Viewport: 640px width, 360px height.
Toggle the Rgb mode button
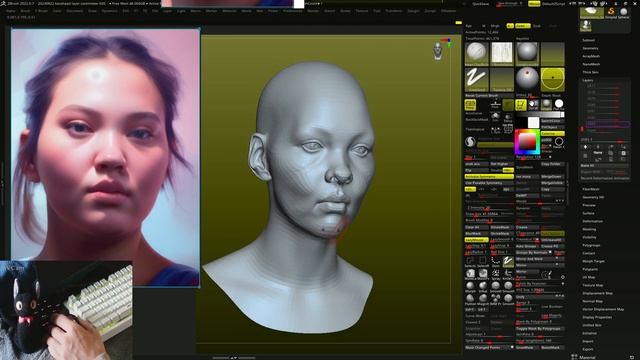tap(469, 26)
